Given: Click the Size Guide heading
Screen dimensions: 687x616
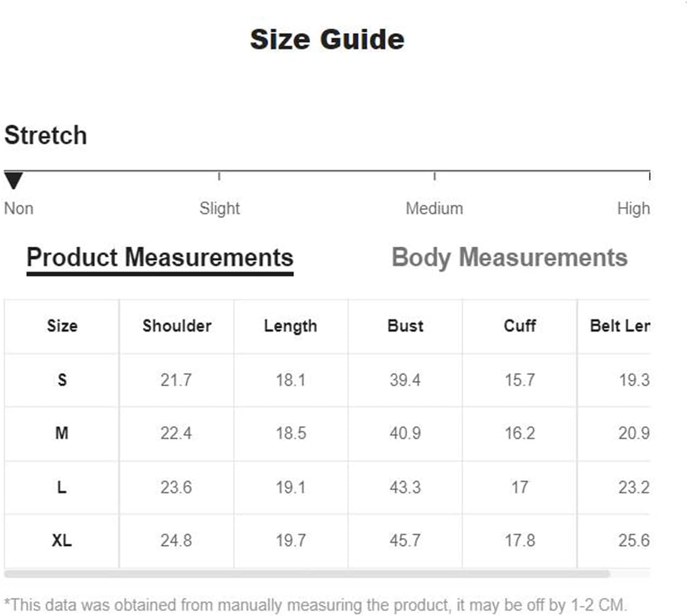Looking at the screenshot, I should 327,39.
